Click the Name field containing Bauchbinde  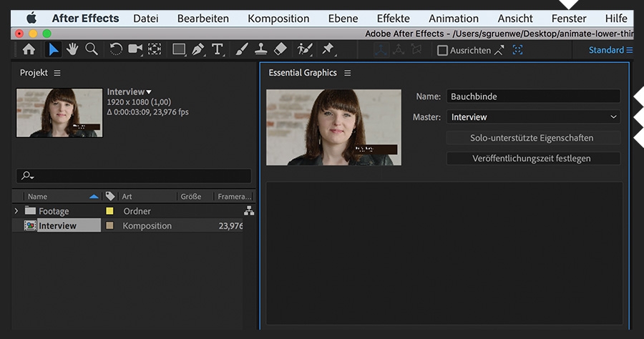click(x=533, y=97)
